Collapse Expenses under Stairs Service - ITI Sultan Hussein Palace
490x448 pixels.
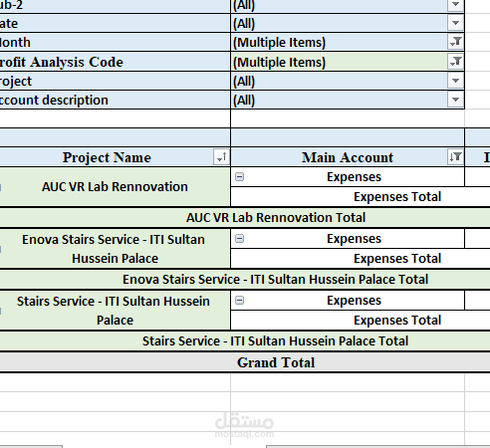click(239, 301)
